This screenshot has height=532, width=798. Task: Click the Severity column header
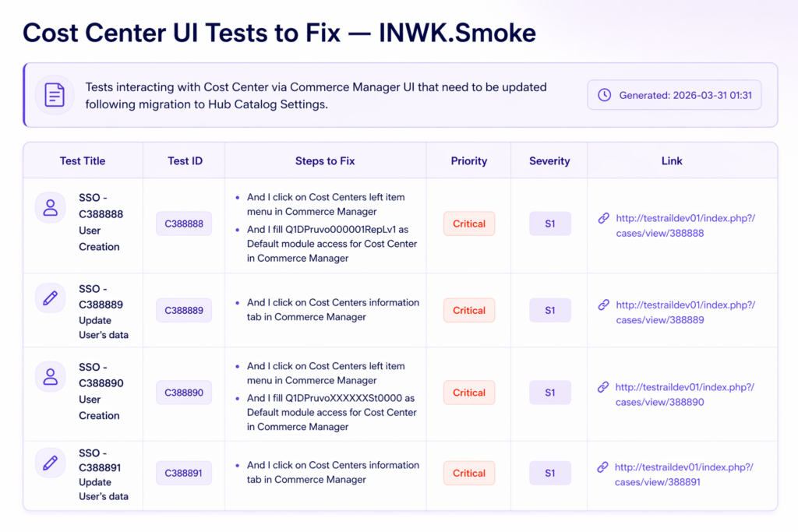[549, 161]
